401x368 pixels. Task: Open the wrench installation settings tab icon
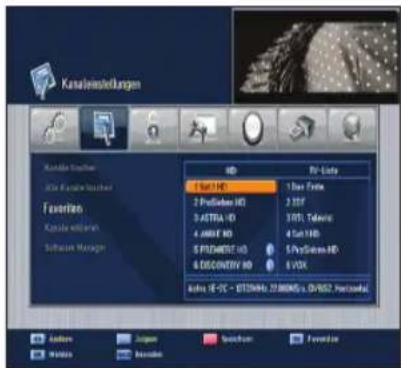(x=55, y=128)
